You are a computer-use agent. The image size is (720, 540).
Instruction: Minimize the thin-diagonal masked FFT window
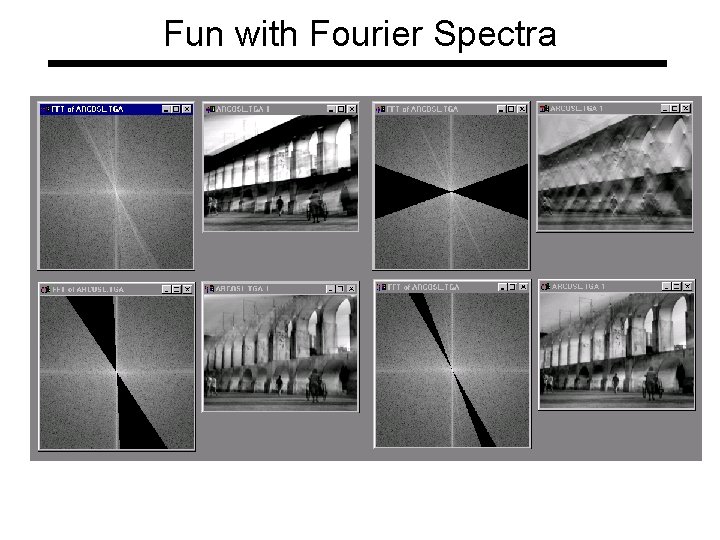coord(503,287)
